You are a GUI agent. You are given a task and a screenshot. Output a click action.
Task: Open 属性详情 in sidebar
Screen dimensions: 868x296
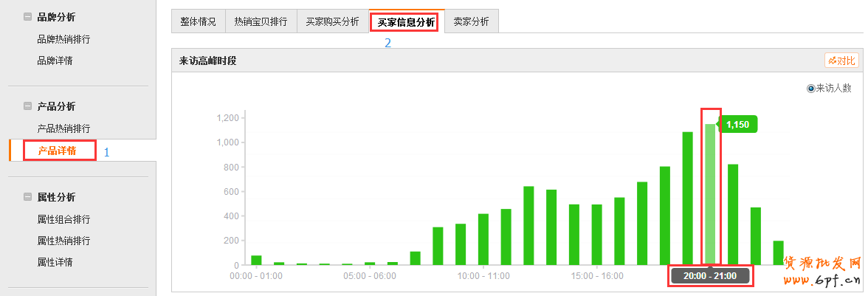point(55,262)
